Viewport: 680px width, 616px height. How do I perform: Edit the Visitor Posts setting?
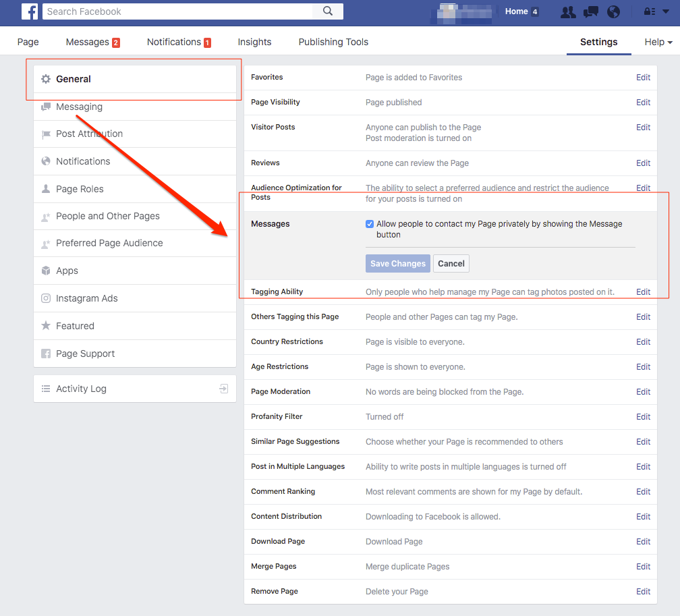pos(643,127)
